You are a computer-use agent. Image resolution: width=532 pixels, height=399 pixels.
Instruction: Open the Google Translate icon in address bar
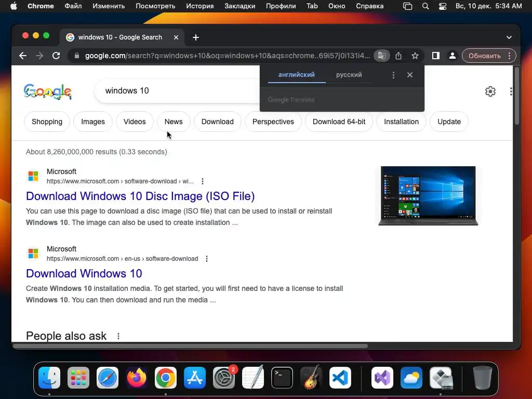pyautogui.click(x=382, y=56)
